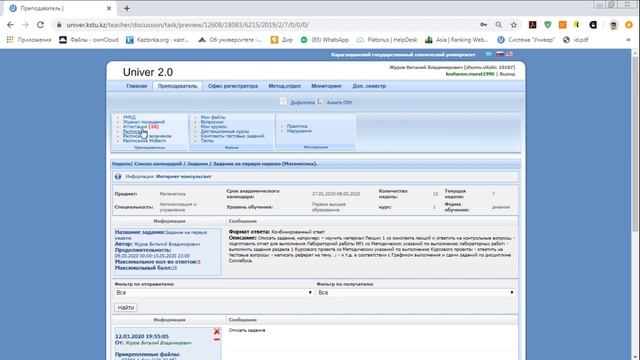This screenshot has height=360, width=640.
Task: Click the browser forward arrow
Action: 25,25
